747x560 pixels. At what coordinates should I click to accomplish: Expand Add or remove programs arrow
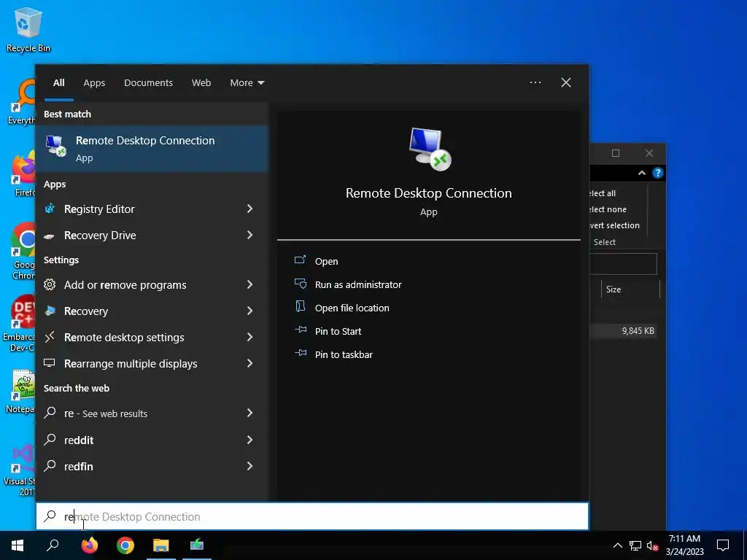[249, 284]
